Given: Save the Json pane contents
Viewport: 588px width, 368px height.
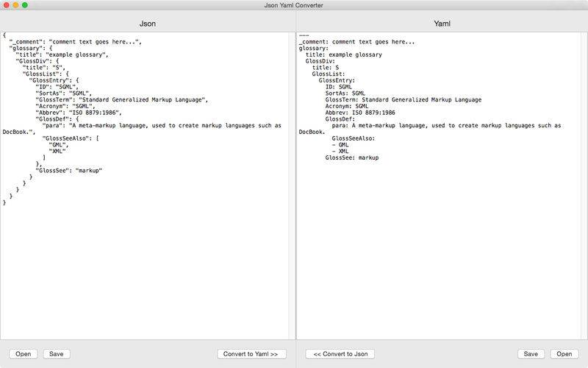Looking at the screenshot, I should [56, 354].
